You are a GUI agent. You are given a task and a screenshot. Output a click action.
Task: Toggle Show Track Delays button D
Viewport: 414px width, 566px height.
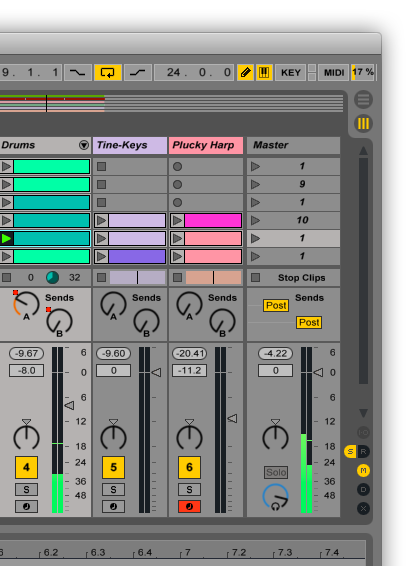click(x=363, y=489)
